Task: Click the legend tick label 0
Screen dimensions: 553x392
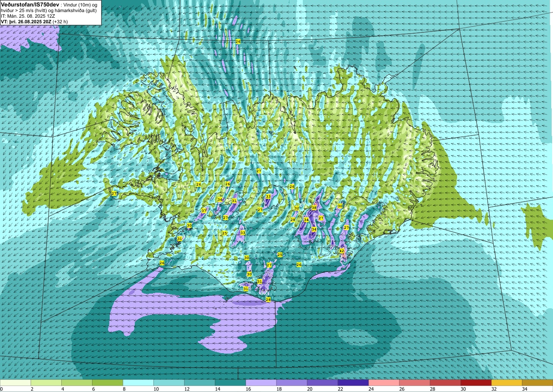Action: (1, 389)
